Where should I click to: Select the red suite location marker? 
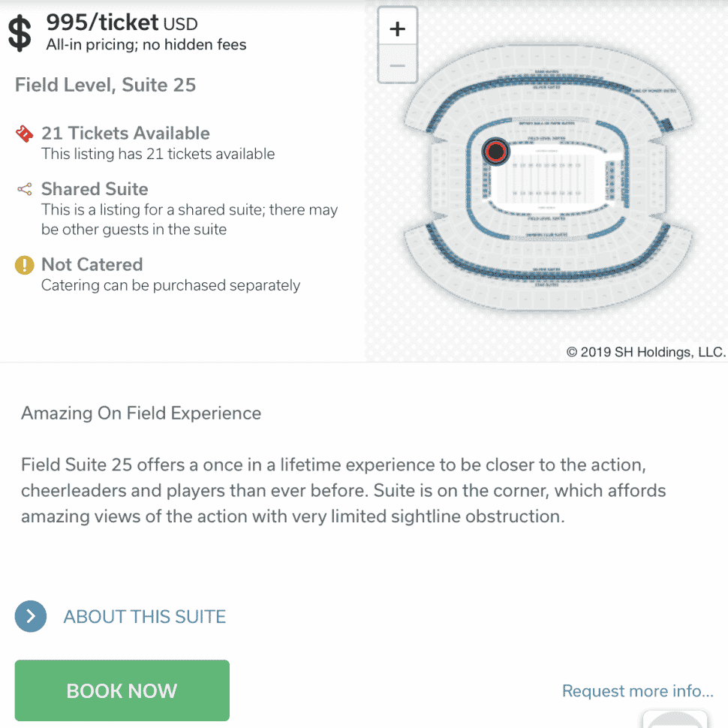[x=496, y=152]
